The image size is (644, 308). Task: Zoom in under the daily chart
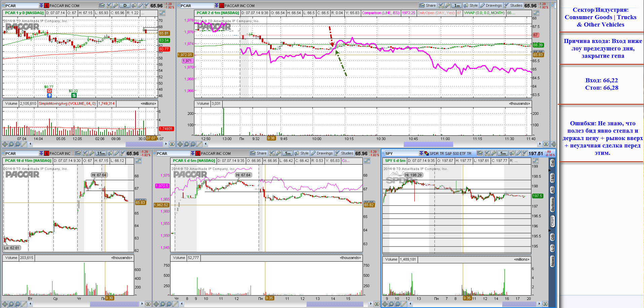point(11,144)
